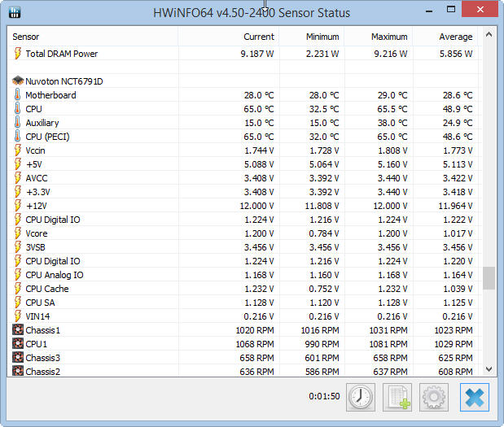
Task: Click the CPU SA label text
Action: coord(40,303)
